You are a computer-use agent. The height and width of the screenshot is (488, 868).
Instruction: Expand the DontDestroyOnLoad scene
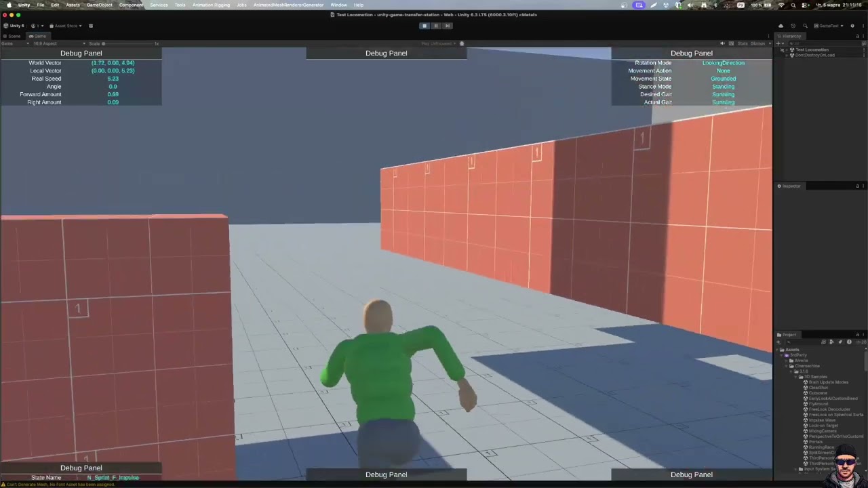pyautogui.click(x=787, y=55)
